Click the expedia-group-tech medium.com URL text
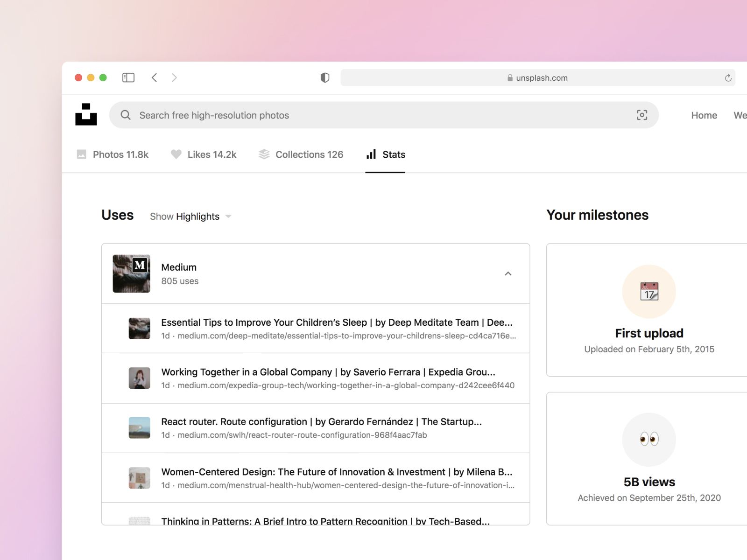This screenshot has width=747, height=560. (x=346, y=385)
